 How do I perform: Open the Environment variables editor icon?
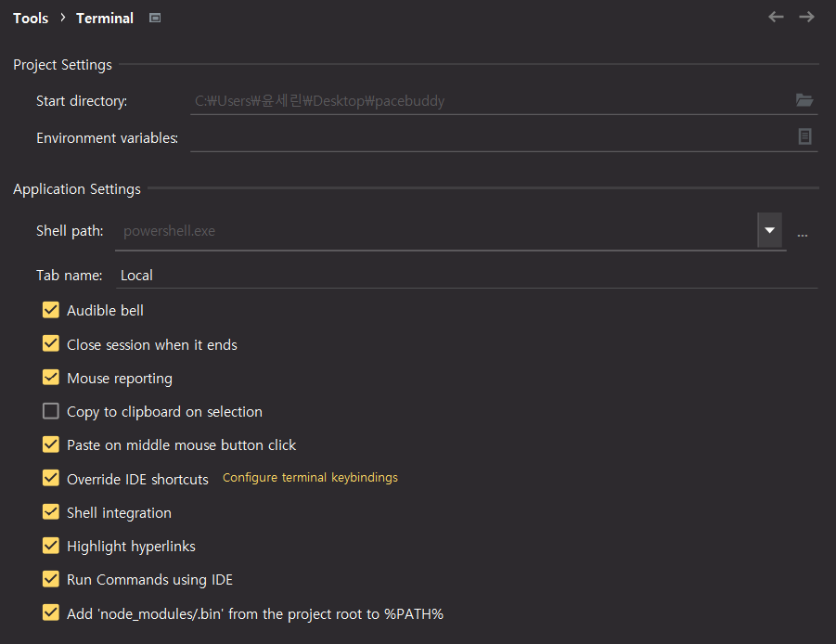pos(804,137)
